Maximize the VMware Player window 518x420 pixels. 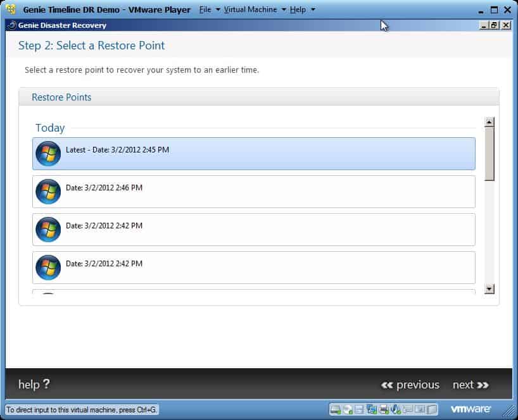[494, 10]
